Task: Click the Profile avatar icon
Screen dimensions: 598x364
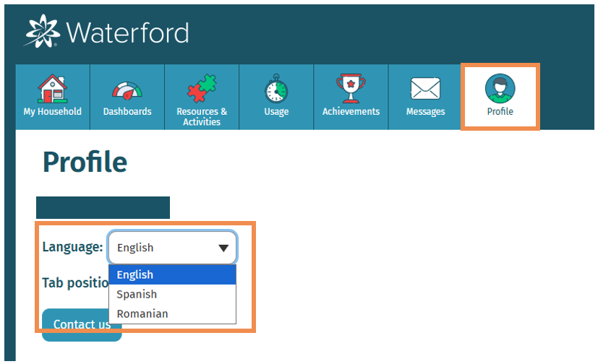Action: (x=500, y=89)
